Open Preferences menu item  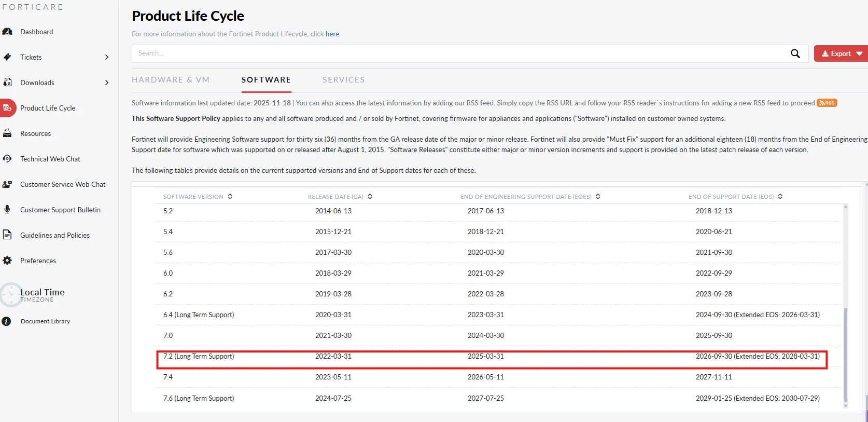tap(38, 261)
